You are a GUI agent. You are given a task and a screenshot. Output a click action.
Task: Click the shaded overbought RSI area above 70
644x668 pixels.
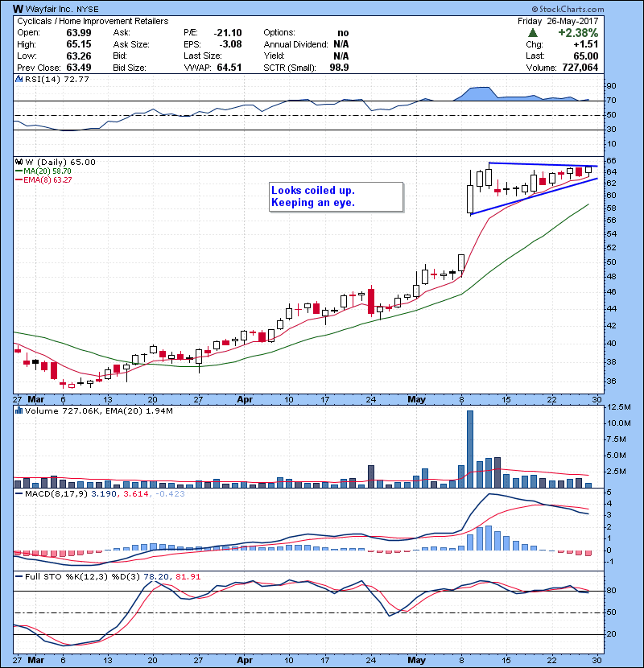(x=480, y=93)
